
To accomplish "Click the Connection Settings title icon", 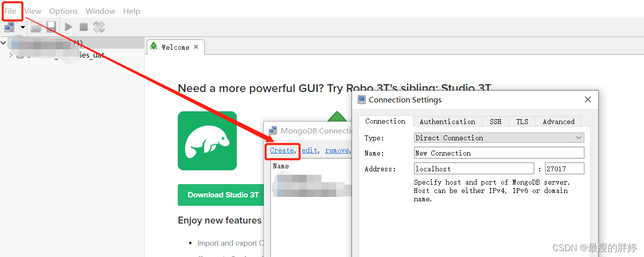I will (x=361, y=99).
